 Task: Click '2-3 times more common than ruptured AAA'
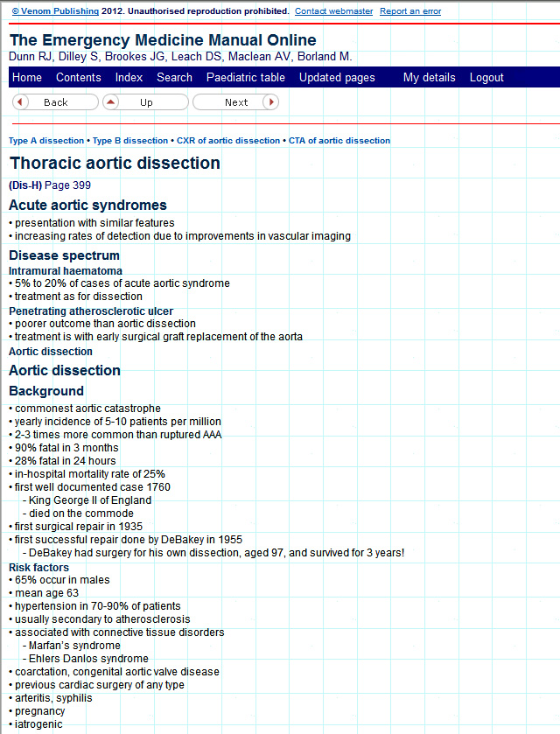(115, 435)
